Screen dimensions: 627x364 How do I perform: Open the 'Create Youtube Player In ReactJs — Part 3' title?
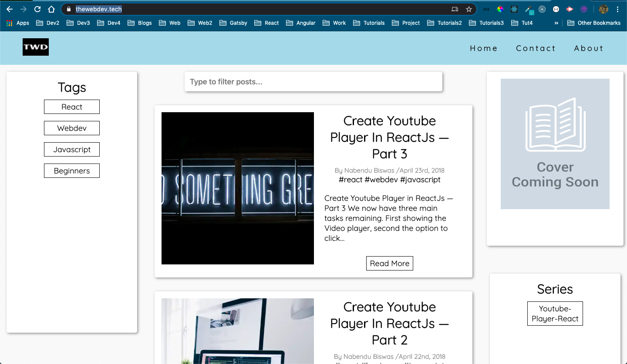point(390,137)
